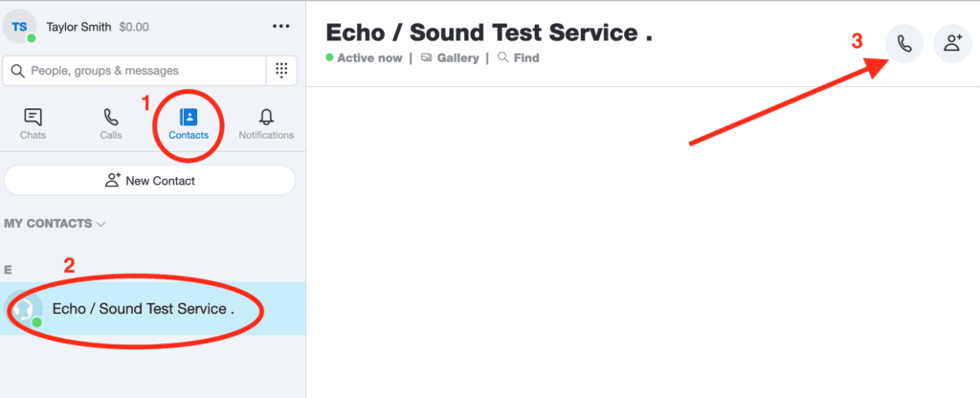Click the Echo / Sound Test Service title

click(489, 32)
